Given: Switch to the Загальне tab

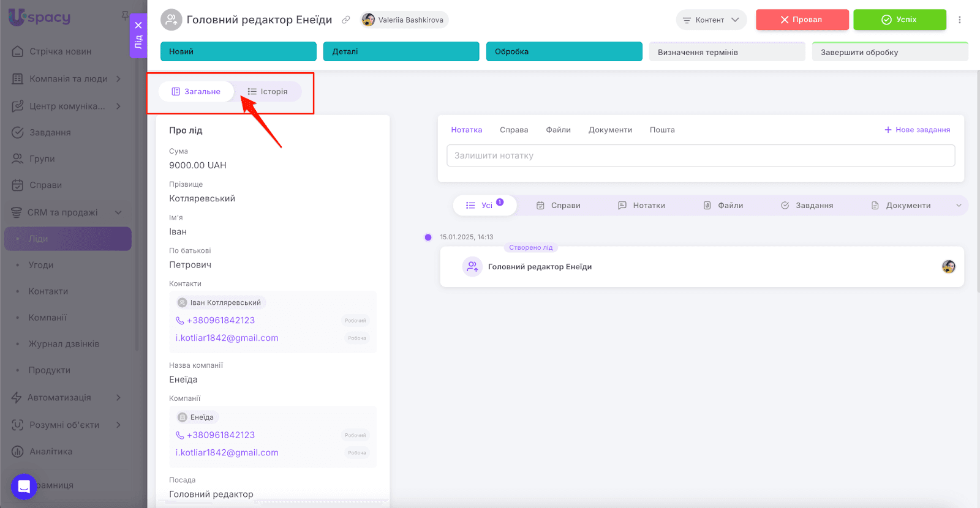Looking at the screenshot, I should (196, 91).
